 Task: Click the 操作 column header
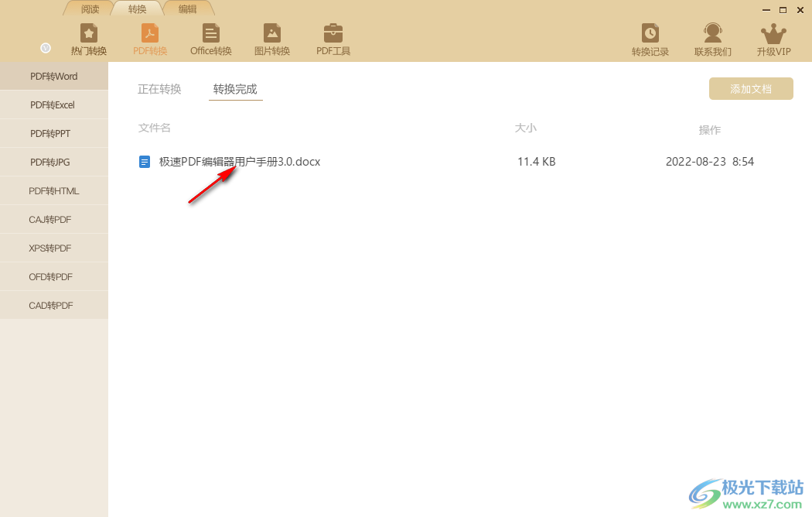[709, 130]
